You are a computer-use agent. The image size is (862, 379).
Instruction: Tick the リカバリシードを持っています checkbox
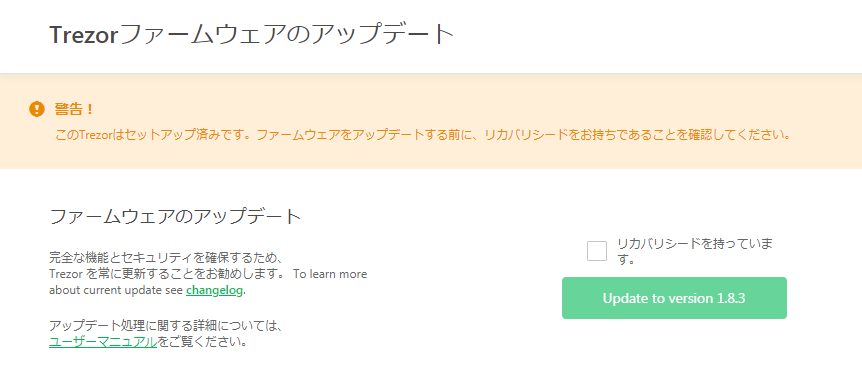coord(596,251)
